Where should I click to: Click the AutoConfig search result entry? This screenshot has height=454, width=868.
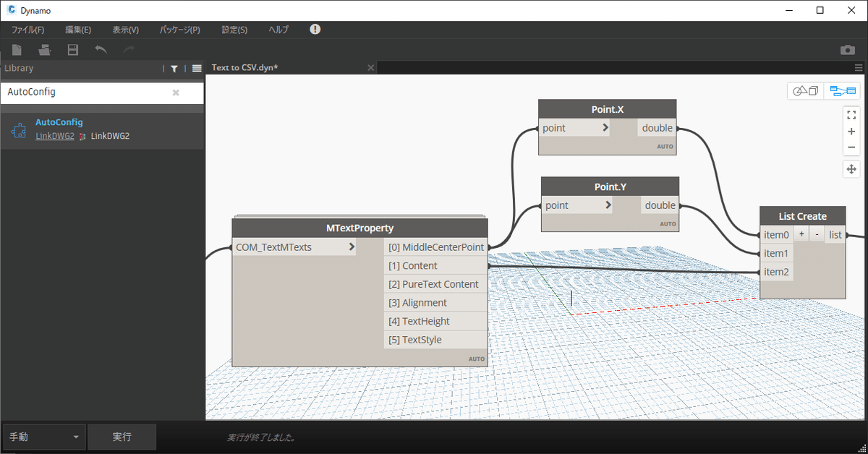102,130
